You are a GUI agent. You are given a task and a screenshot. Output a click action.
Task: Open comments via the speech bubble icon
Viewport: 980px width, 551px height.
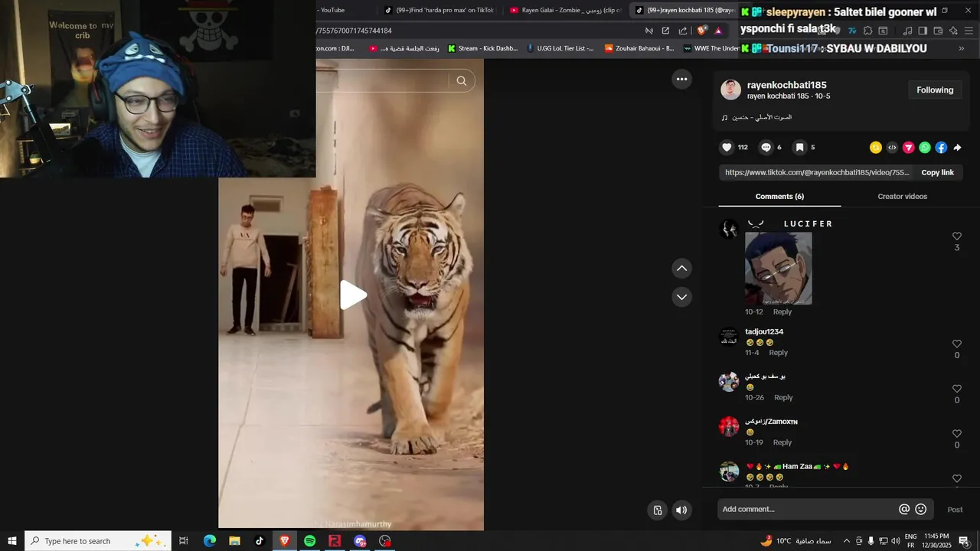(766, 147)
